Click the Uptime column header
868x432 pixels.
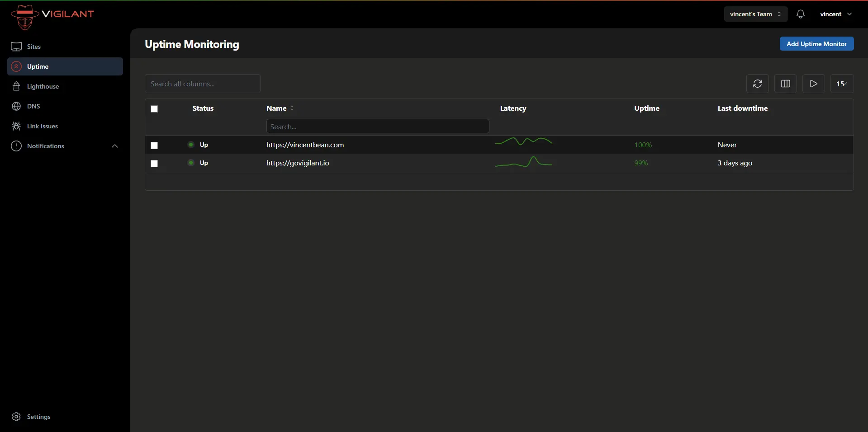click(647, 108)
